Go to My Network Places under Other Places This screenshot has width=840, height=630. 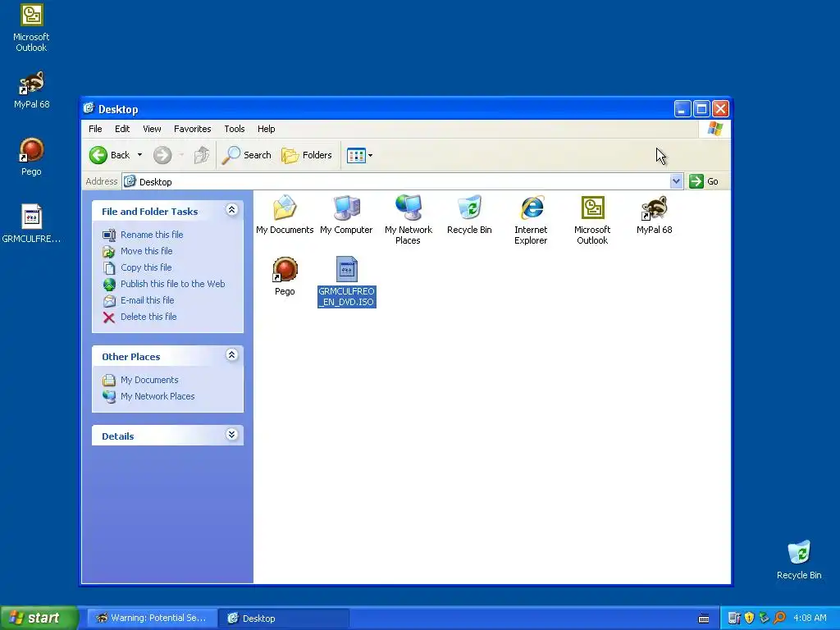coord(157,396)
